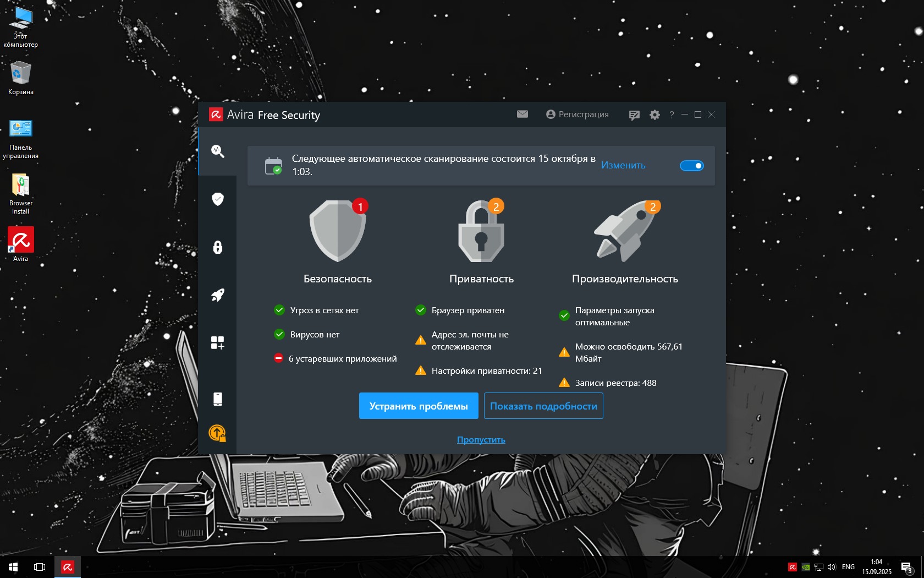Select the Панель управления desktop icon
The width and height of the screenshot is (924, 578).
(21, 139)
